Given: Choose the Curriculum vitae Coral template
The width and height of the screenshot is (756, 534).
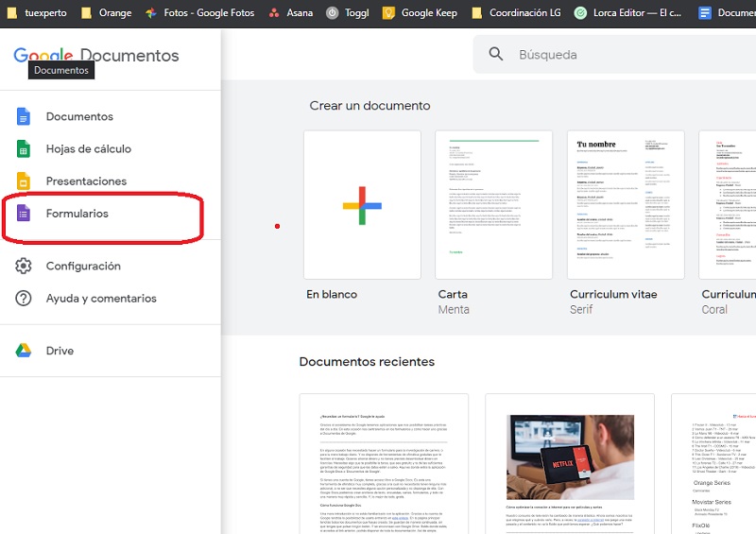Looking at the screenshot, I should tap(728, 205).
